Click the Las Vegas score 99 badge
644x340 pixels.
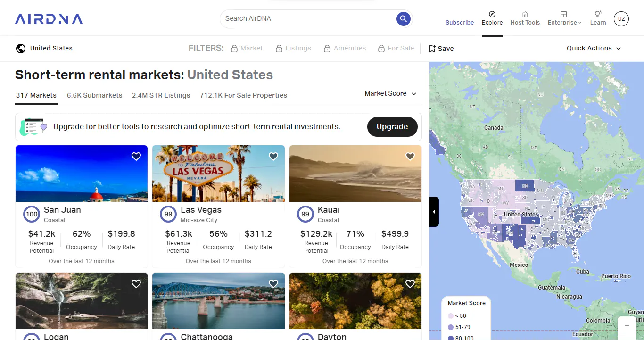coord(168,214)
